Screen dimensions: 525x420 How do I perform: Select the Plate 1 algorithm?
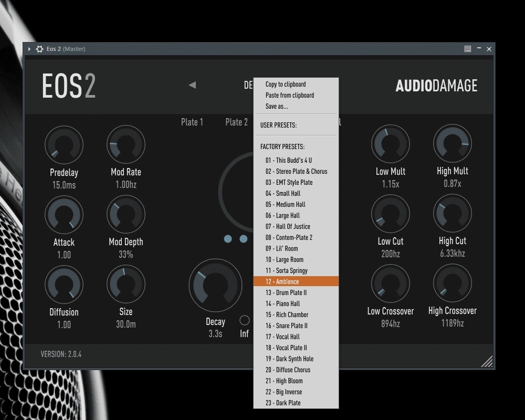tap(192, 122)
